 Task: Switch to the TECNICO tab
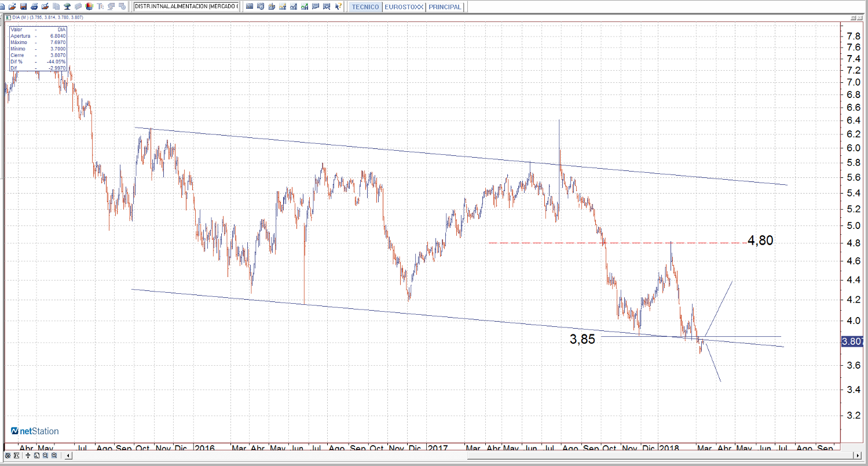365,7
